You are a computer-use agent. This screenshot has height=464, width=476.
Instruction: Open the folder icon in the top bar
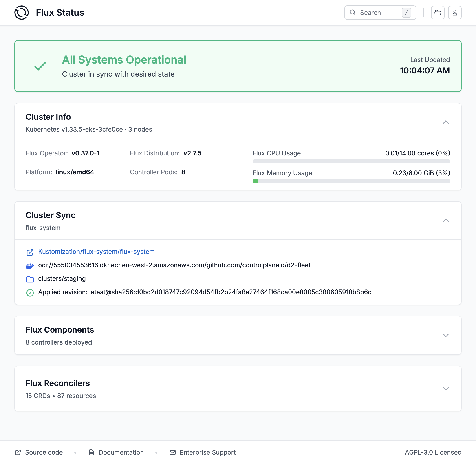coord(438,12)
